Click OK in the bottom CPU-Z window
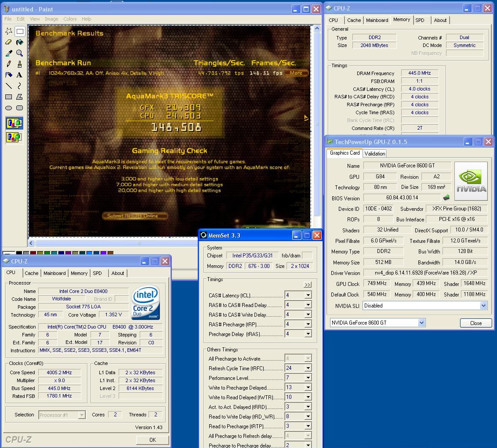 point(152,440)
